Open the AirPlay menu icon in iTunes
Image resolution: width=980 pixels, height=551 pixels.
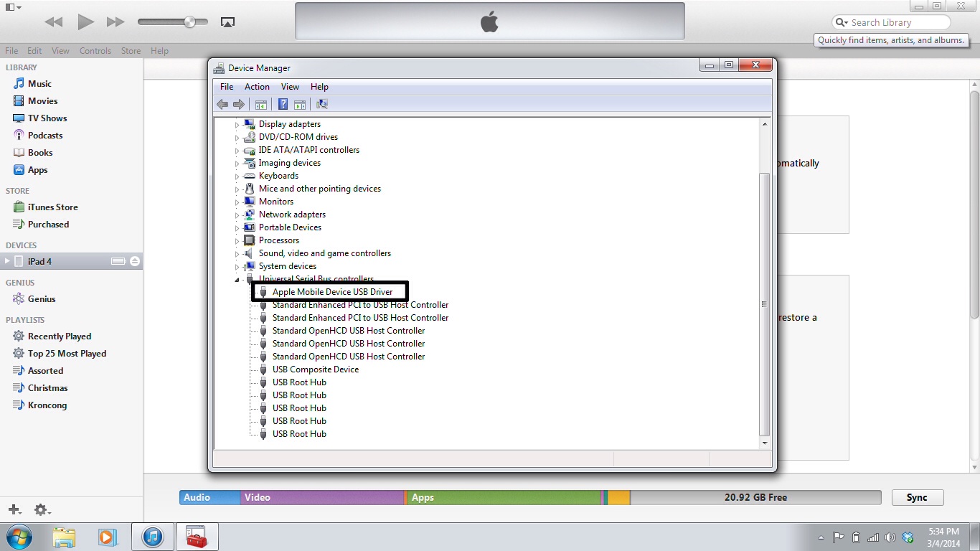click(227, 22)
